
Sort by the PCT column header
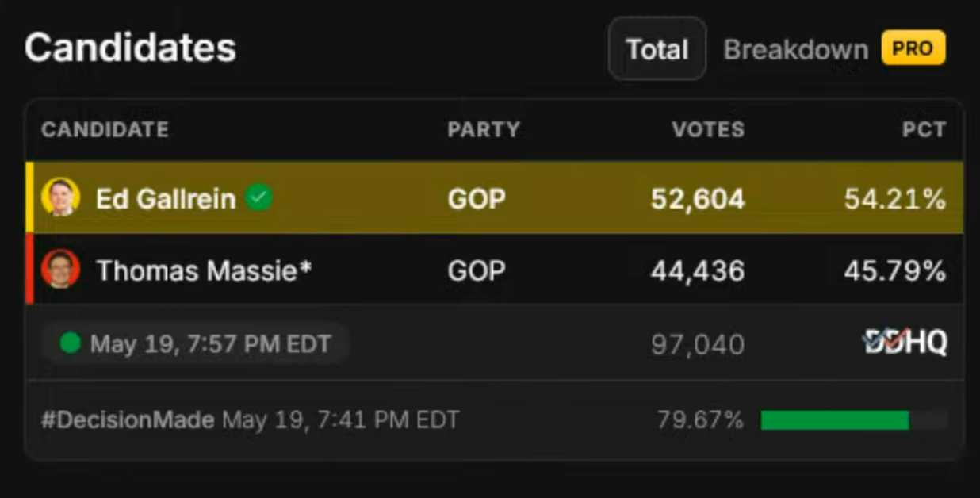point(924,129)
